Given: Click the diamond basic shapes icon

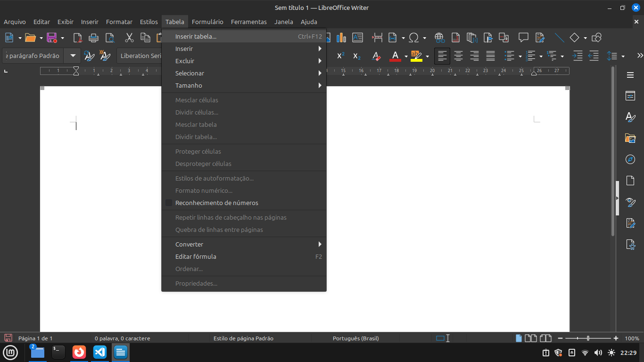Looking at the screenshot, I should (x=574, y=38).
